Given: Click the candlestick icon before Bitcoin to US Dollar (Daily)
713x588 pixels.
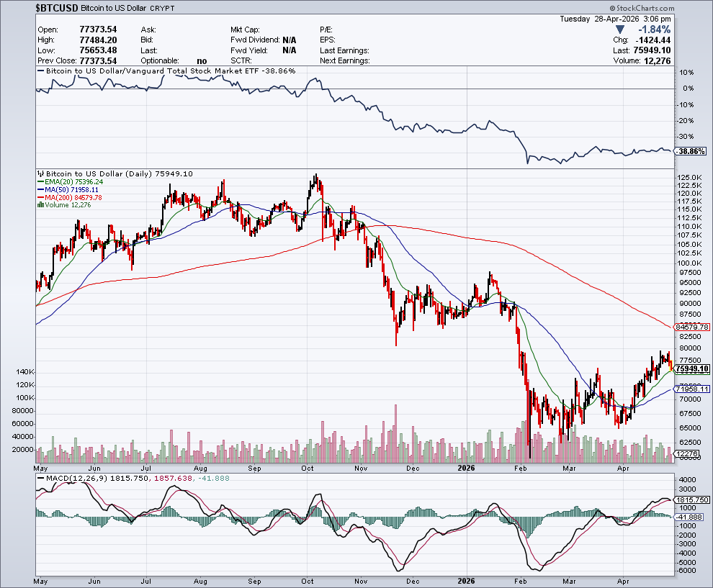Looking at the screenshot, I should click(x=40, y=174).
